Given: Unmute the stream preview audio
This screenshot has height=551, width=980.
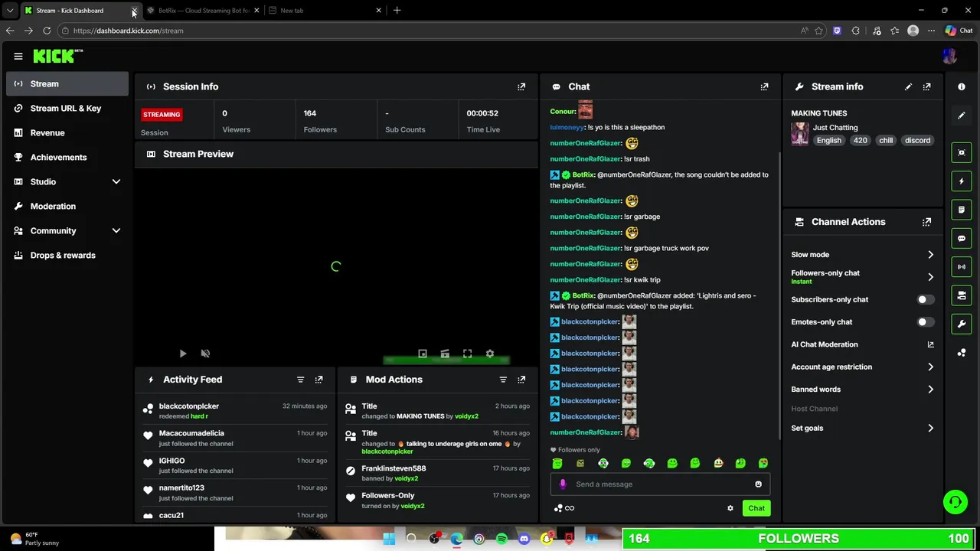Looking at the screenshot, I should [x=205, y=354].
